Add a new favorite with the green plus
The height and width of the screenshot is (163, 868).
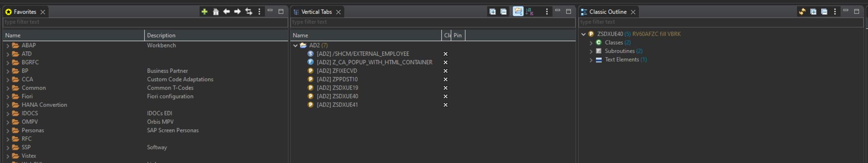(x=204, y=12)
